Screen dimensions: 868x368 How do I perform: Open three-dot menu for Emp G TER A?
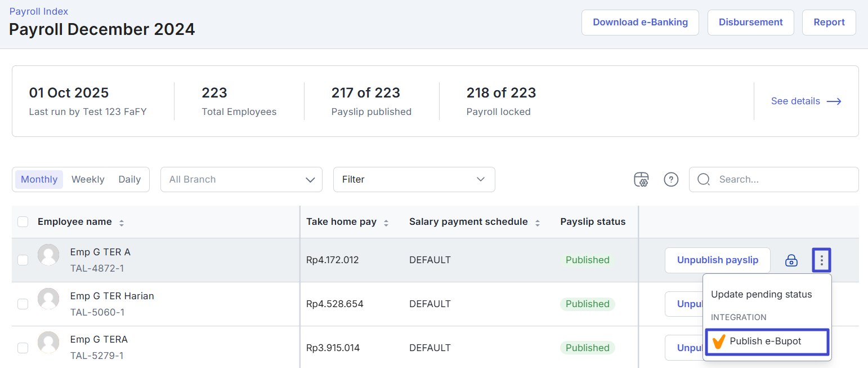coord(821,260)
